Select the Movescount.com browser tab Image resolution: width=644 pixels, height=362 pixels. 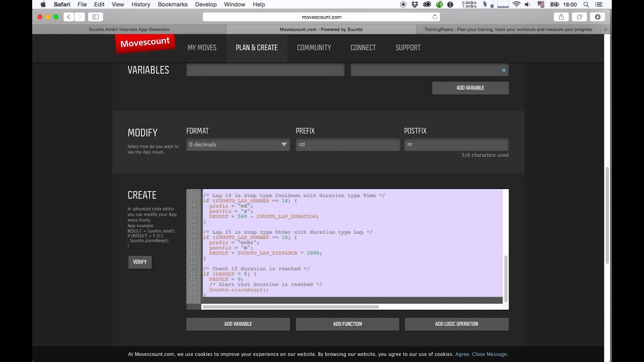click(320, 29)
